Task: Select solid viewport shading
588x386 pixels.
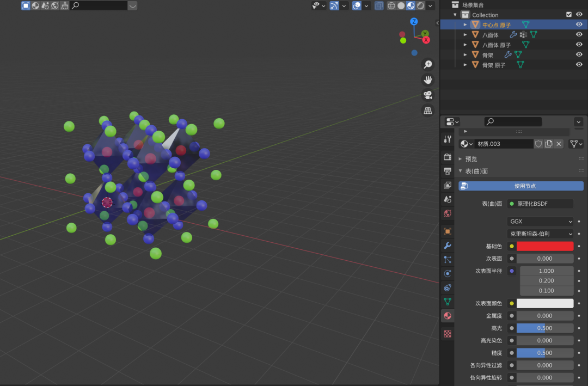Action: click(401, 5)
